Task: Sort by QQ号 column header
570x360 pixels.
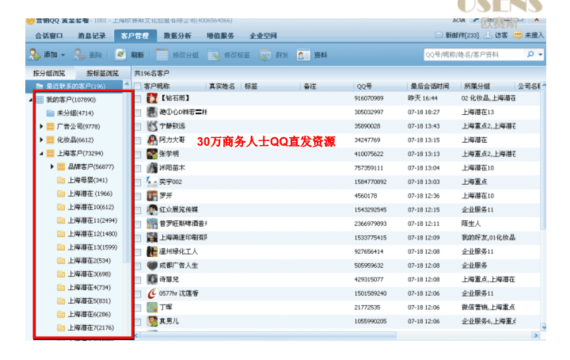Action: click(x=364, y=86)
